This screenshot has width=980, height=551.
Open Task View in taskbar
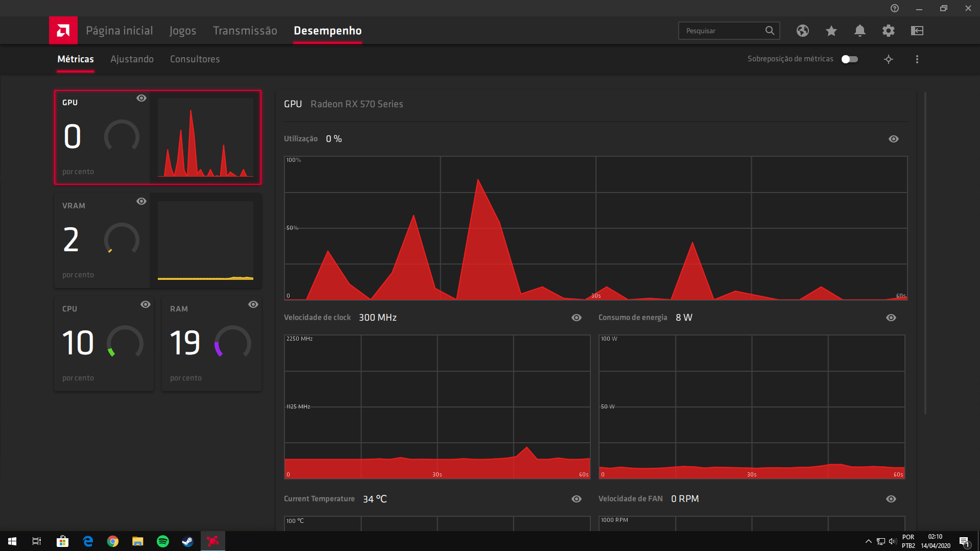37,541
